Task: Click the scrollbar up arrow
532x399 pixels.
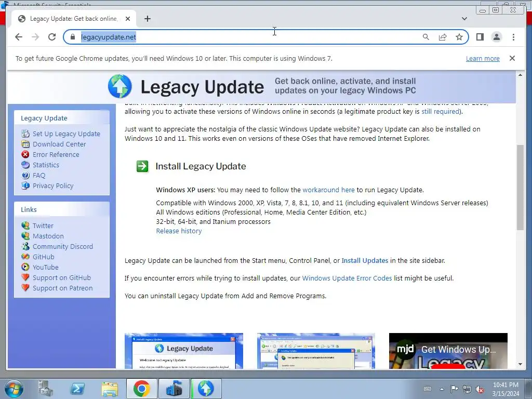Action: [x=520, y=75]
